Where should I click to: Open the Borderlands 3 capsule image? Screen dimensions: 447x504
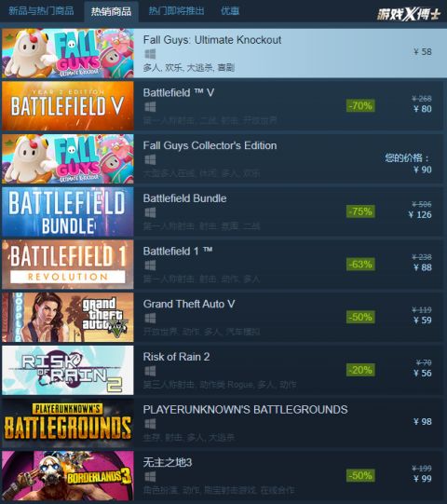tap(68, 476)
